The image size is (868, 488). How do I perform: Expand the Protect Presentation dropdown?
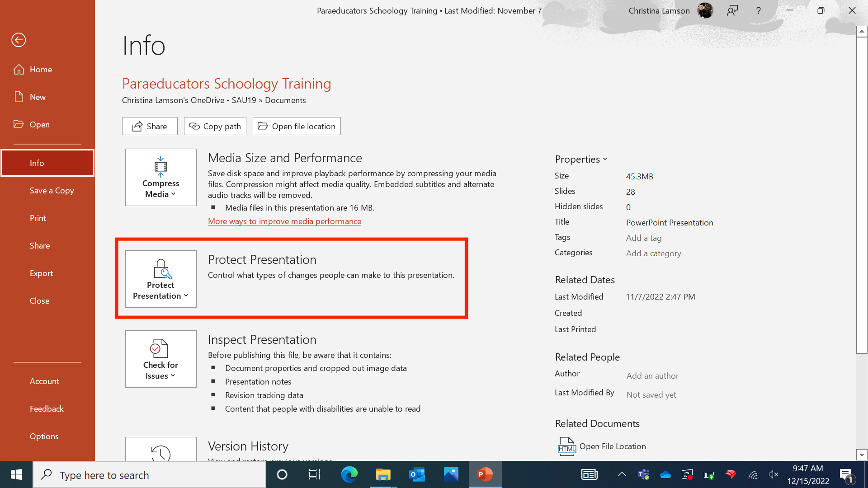coord(161,279)
